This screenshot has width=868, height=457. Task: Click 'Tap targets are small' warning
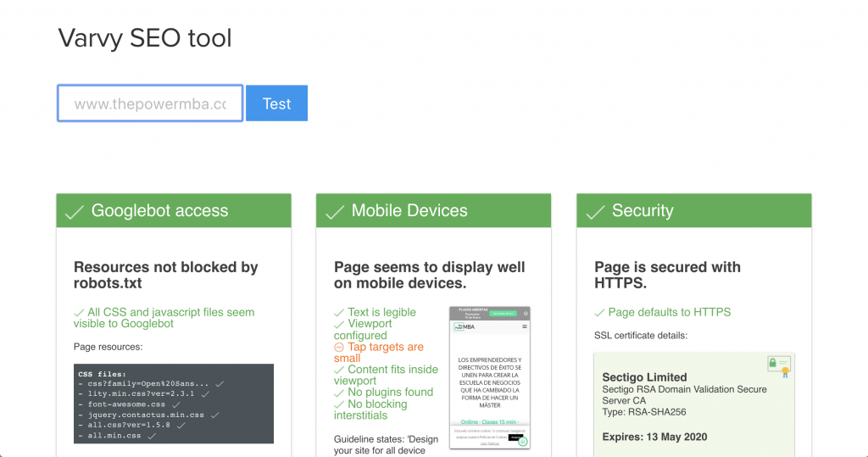(379, 353)
